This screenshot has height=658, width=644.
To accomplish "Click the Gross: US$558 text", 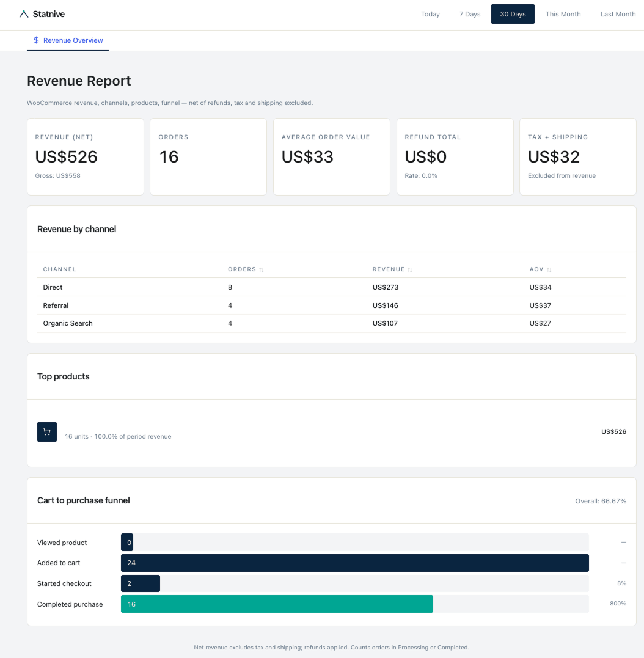I will click(x=58, y=176).
